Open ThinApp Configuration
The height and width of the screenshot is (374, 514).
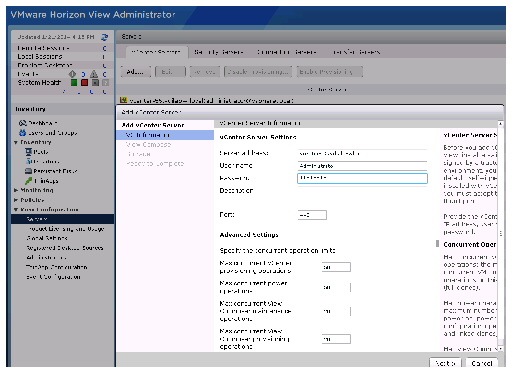click(56, 267)
